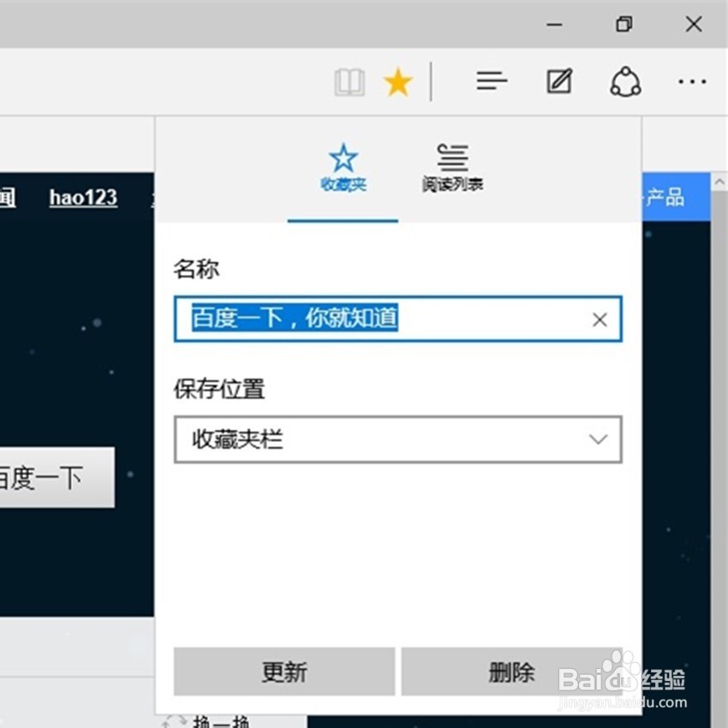The width and height of the screenshot is (728, 728).
Task: Click the yellow favorites star icon
Action: click(398, 82)
